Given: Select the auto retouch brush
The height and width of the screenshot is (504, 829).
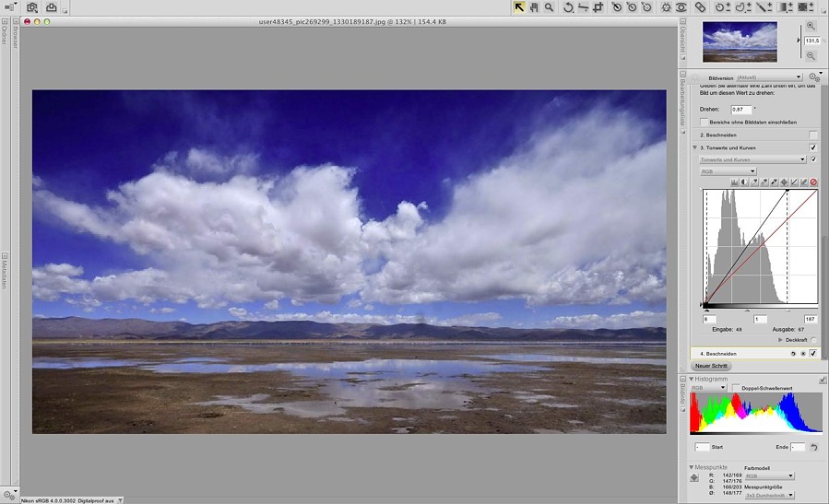Looking at the screenshot, I should tap(700, 7).
